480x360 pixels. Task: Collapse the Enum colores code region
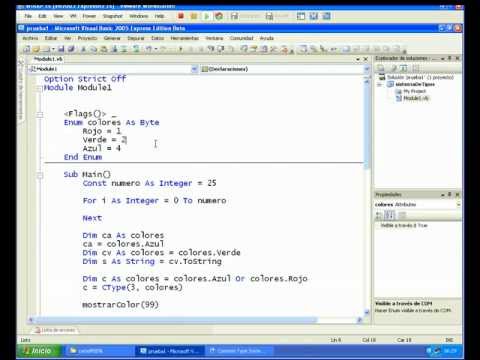click(40, 115)
